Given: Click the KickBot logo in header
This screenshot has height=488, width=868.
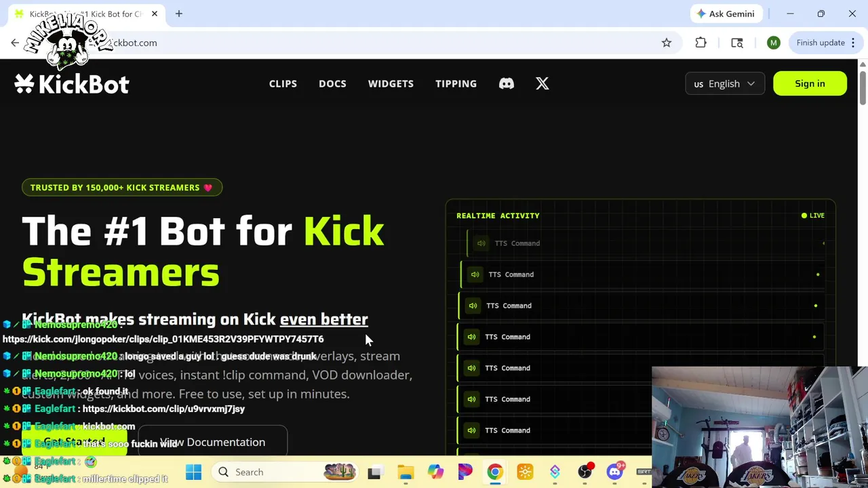Looking at the screenshot, I should point(72,84).
